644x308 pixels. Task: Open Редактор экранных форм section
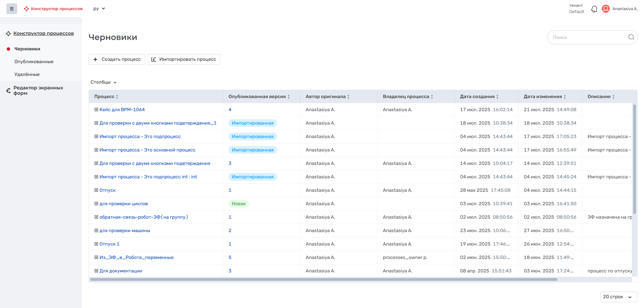coord(38,90)
